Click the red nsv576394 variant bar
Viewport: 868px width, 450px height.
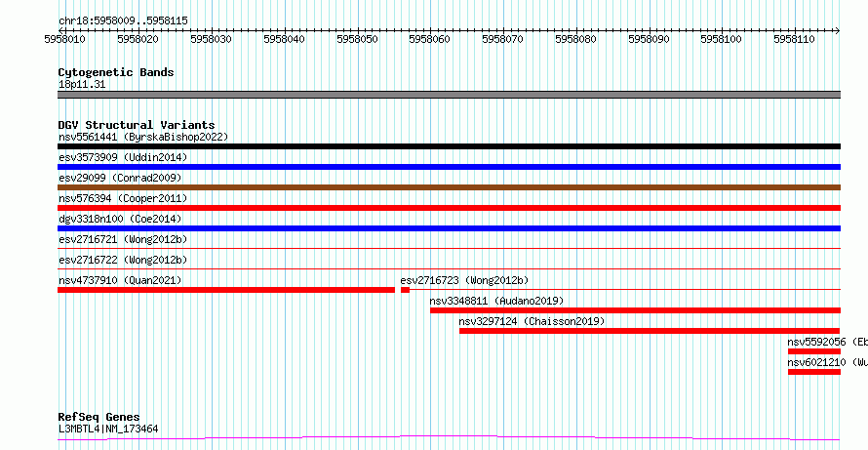point(449,208)
